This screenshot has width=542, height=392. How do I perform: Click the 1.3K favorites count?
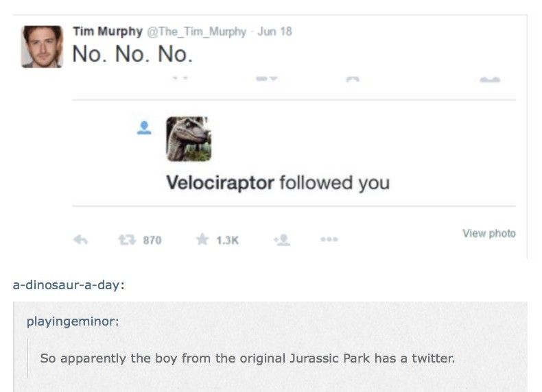tap(228, 241)
